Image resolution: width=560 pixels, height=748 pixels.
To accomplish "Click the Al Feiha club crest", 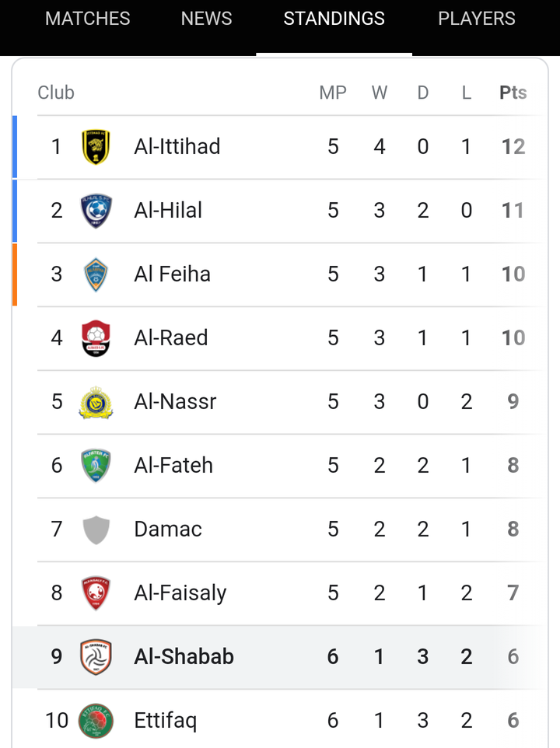I will (x=96, y=274).
